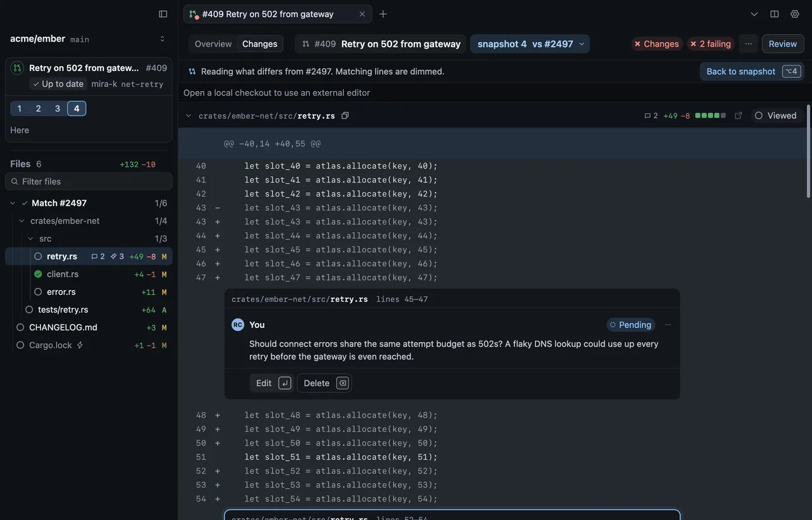
Task: Open new tab with plus icon
Action: coord(383,14)
